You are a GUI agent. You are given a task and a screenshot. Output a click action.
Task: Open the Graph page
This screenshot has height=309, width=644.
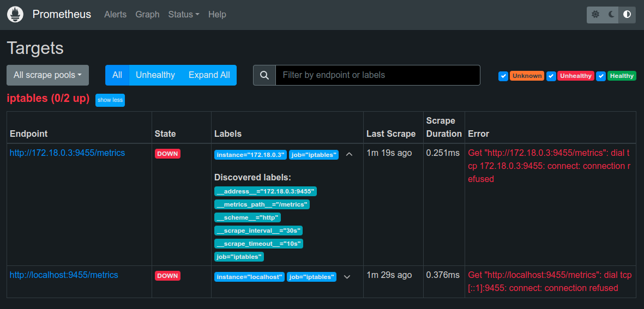pos(147,14)
